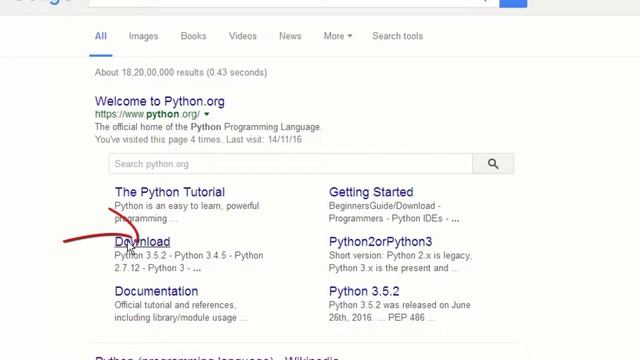Click the 'You've visited this page 4 times' text
This screenshot has height=360, width=640.
click(x=198, y=140)
